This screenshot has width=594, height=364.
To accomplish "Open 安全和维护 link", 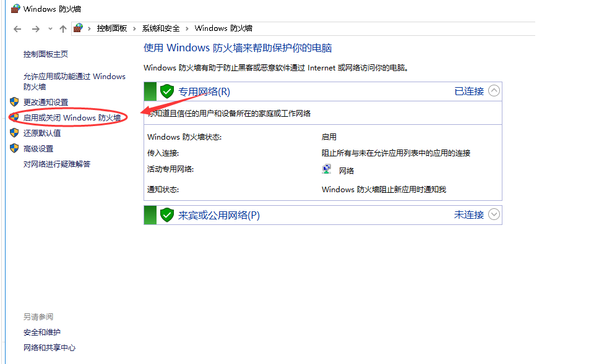I will pyautogui.click(x=42, y=332).
